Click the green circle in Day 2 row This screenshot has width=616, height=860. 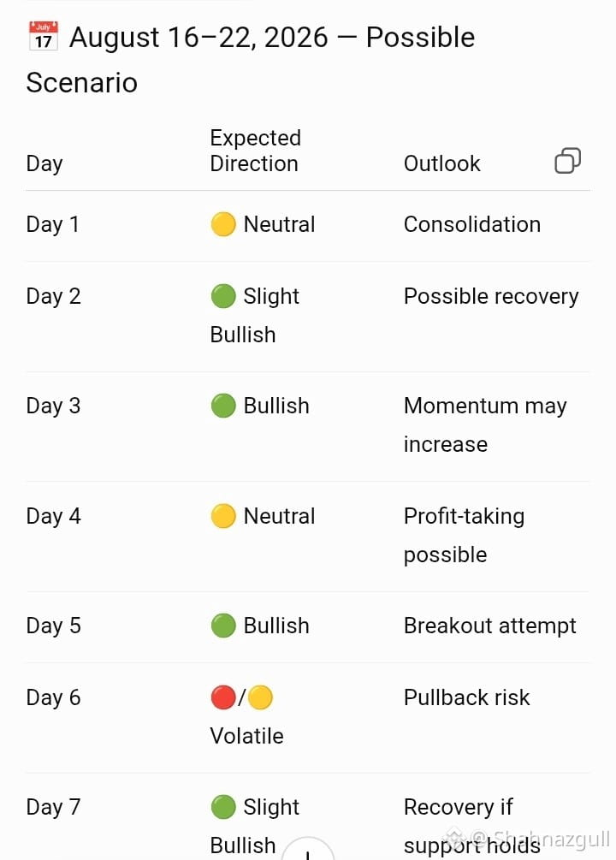[x=223, y=296]
